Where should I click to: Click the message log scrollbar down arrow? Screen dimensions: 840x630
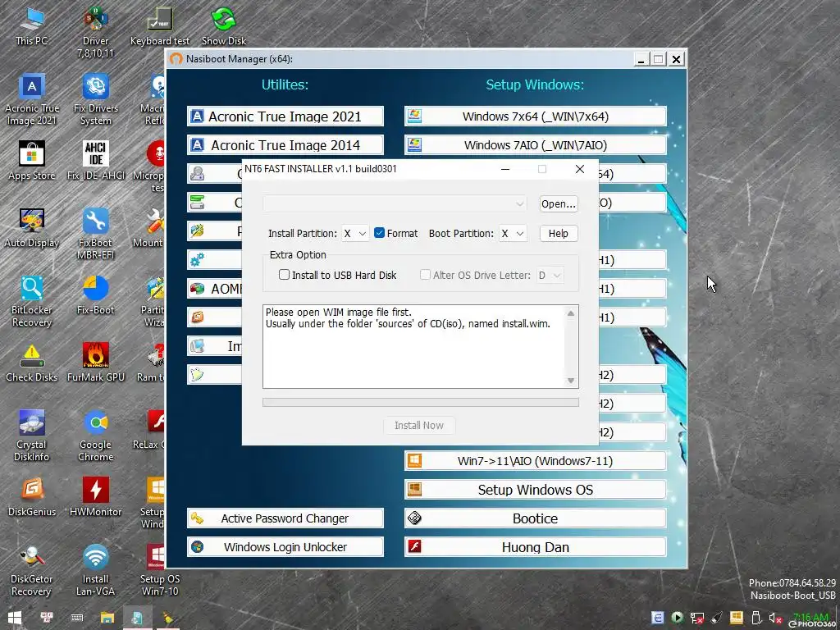[x=571, y=381]
